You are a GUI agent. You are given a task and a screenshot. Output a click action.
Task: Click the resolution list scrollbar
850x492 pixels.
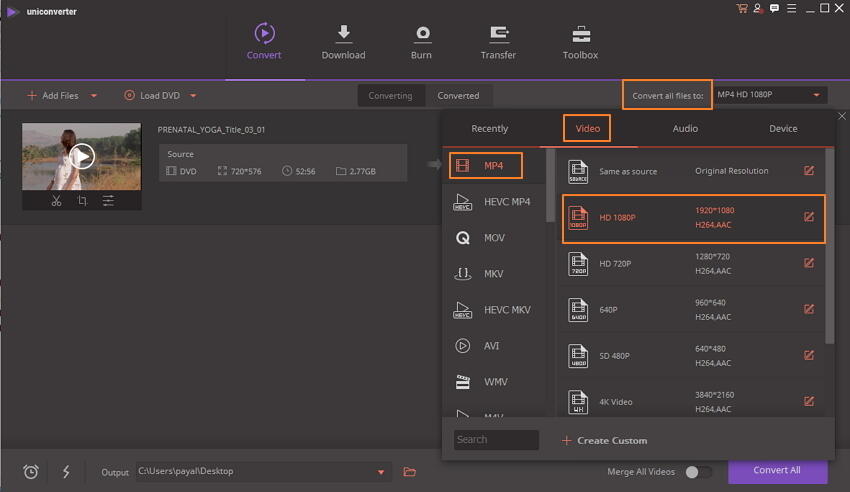coord(829,246)
